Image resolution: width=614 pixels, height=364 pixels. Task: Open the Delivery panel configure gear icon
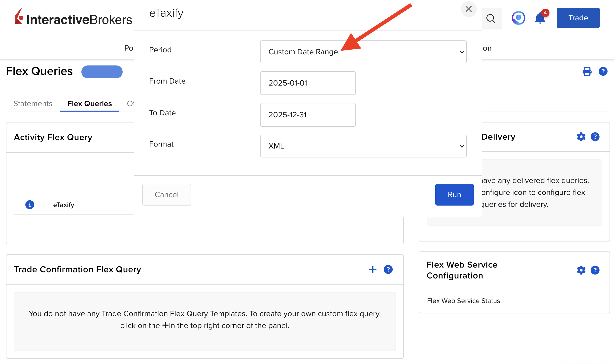581,137
